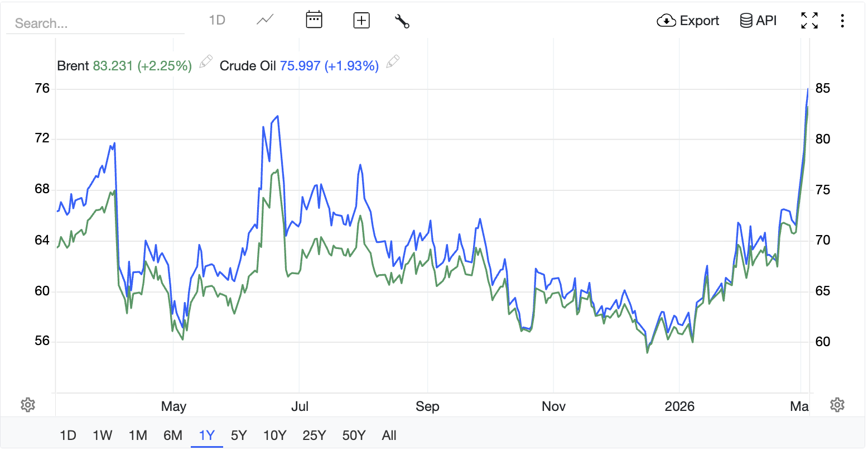Open the 1D interval dropdown
The height and width of the screenshot is (450, 868).
click(216, 20)
